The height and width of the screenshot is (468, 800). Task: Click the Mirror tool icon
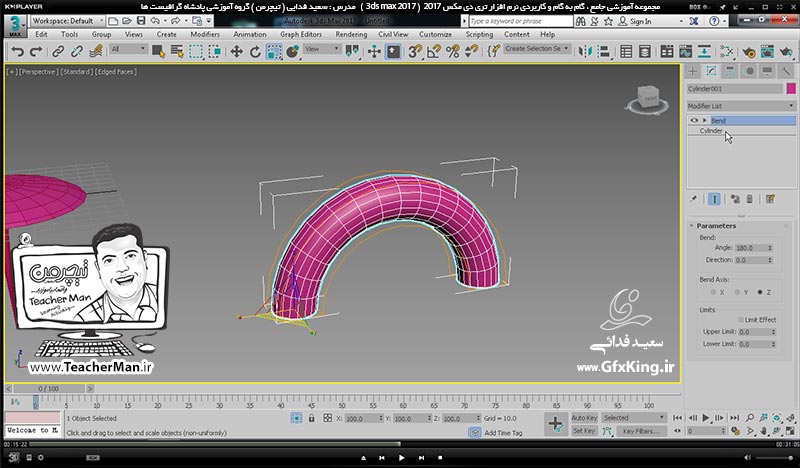pos(585,52)
